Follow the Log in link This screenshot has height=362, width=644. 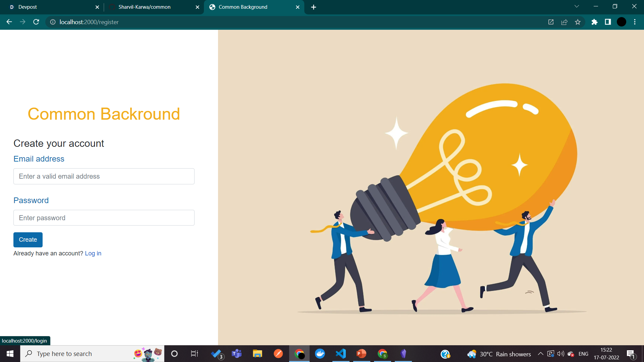pyautogui.click(x=93, y=253)
